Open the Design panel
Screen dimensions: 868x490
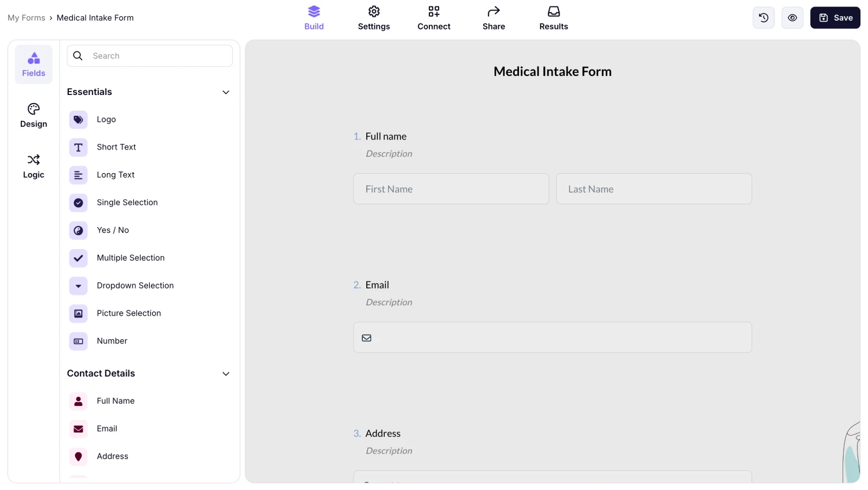tap(33, 115)
